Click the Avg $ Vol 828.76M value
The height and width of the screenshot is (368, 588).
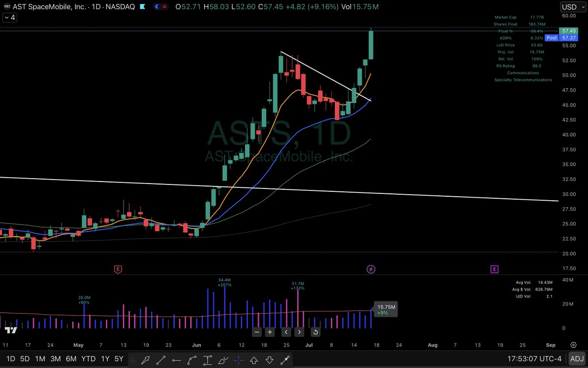click(543, 289)
